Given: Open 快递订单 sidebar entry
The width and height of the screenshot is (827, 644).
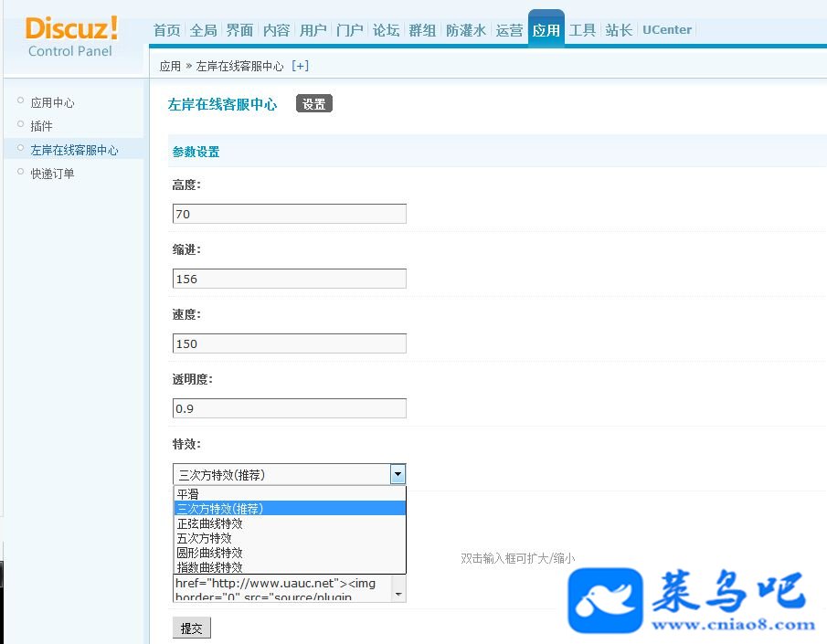Looking at the screenshot, I should tap(52, 174).
